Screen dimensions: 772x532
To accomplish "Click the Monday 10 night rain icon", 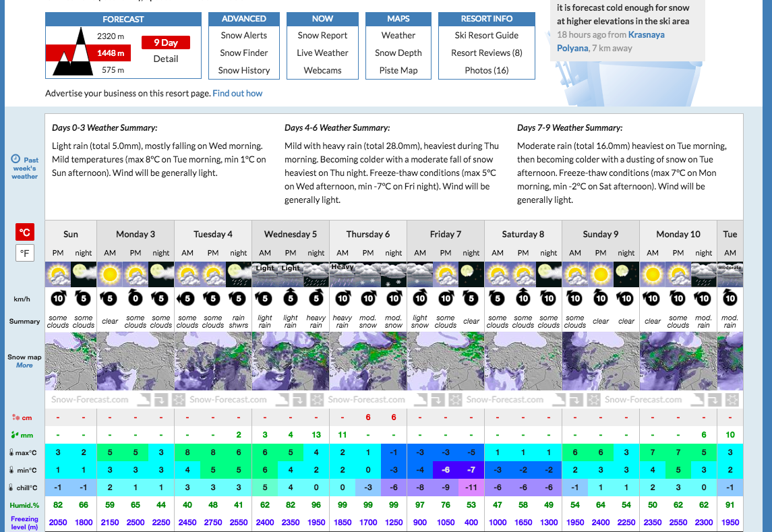I will (x=704, y=274).
